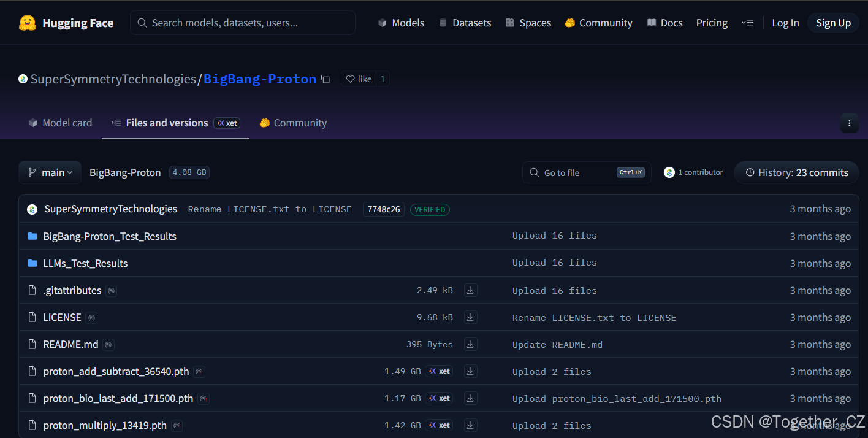Open Docs in the top navigation

(665, 23)
